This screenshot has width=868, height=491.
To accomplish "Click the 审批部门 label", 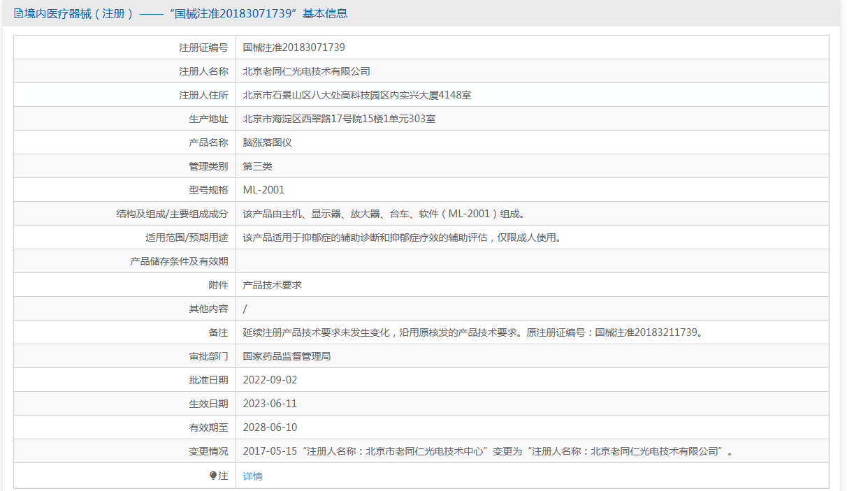I will [x=208, y=356].
